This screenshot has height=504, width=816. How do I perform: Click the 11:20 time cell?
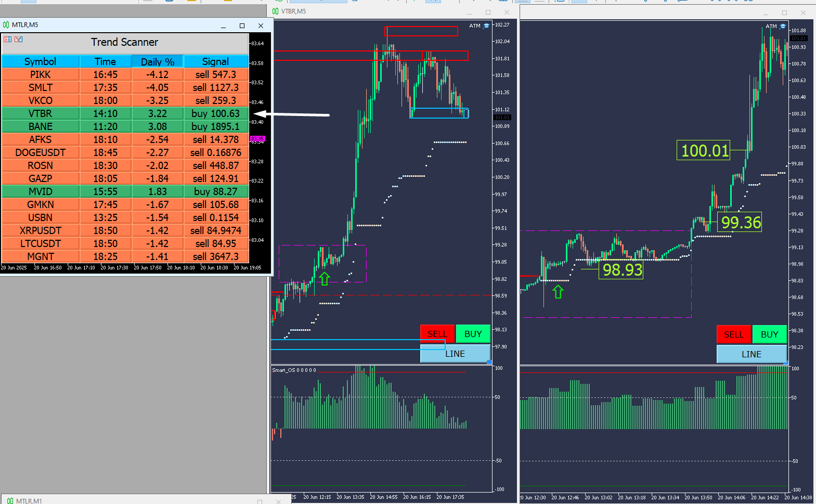pos(106,126)
